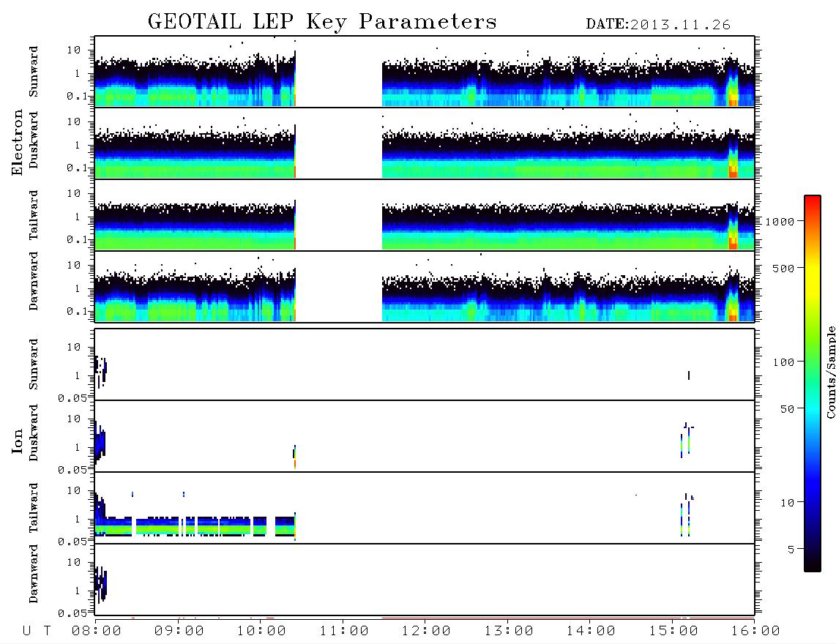Click the Ion Duskward spike after 15:00
This screenshot has width=836, height=644.
[688, 440]
